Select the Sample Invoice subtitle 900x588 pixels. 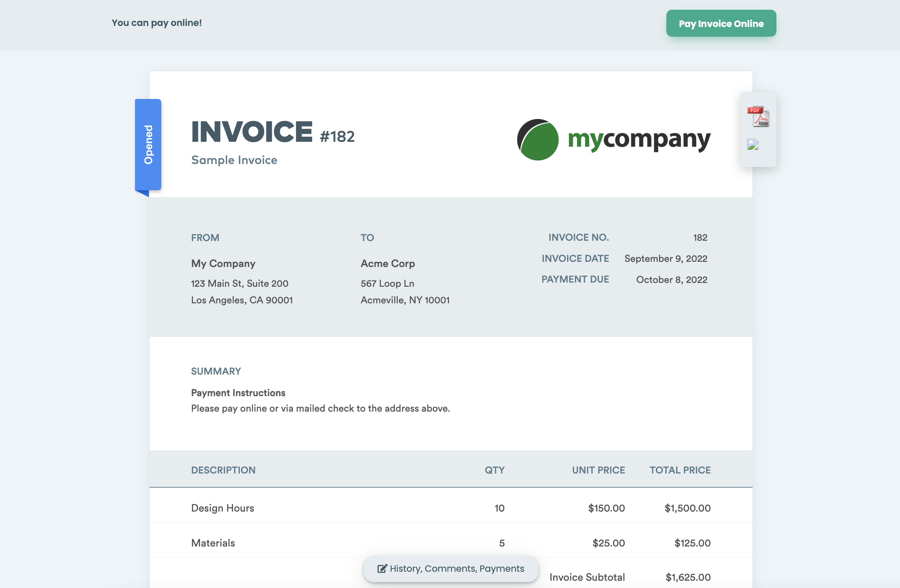(x=234, y=160)
